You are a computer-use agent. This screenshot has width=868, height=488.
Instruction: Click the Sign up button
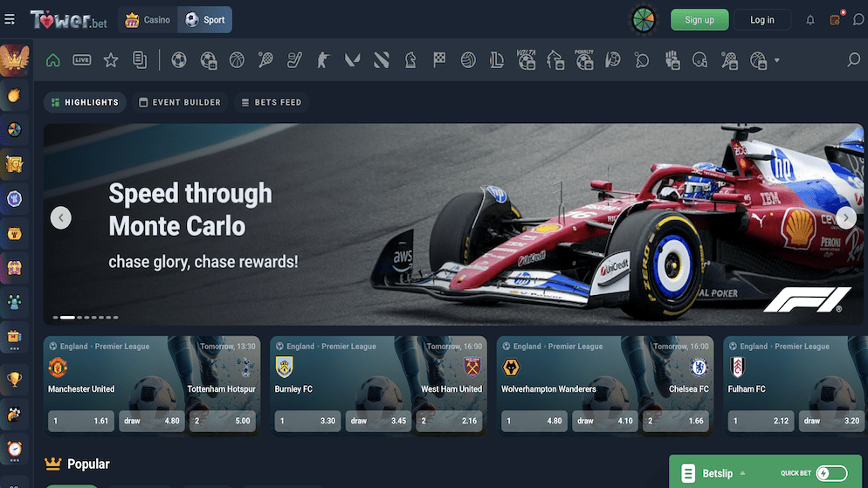coord(699,20)
